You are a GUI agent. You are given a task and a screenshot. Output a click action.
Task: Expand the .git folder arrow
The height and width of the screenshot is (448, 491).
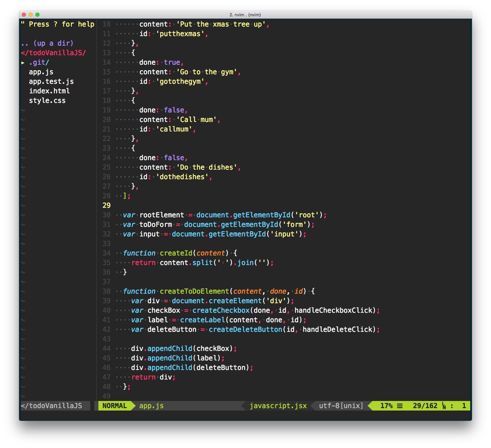(x=23, y=63)
